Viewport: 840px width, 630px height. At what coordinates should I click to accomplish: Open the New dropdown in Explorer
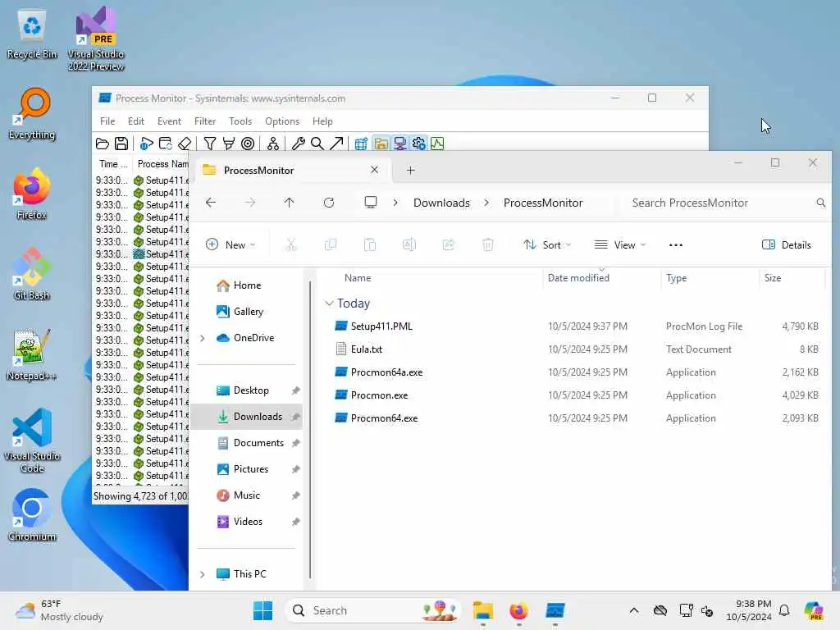point(231,244)
